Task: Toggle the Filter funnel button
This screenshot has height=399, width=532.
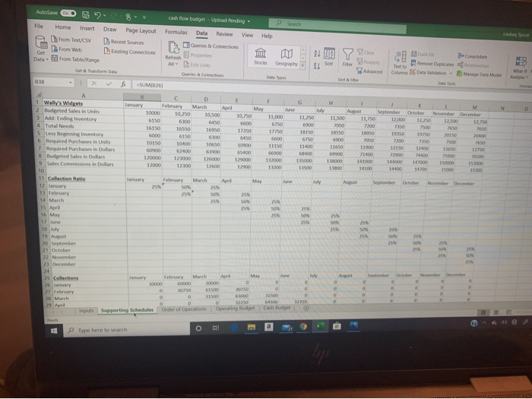Action: click(x=348, y=58)
